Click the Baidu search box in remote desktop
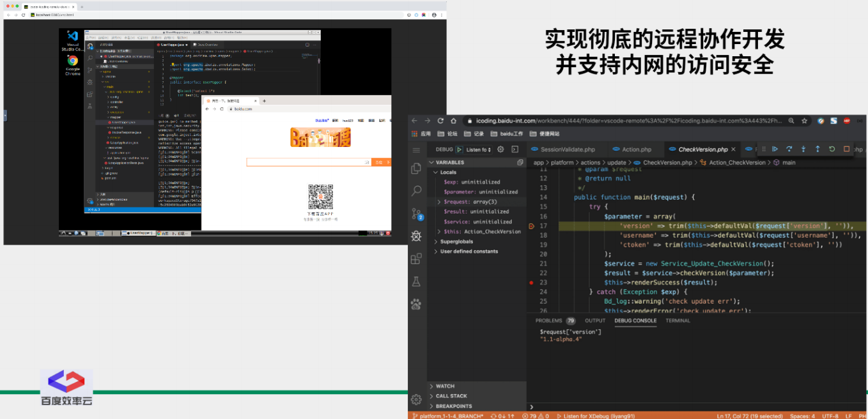This screenshot has width=868, height=419. pos(309,162)
